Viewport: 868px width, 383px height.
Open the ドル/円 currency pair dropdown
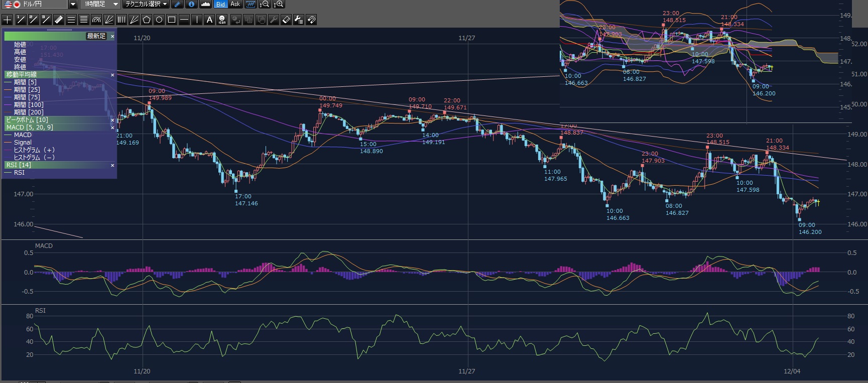click(x=73, y=5)
